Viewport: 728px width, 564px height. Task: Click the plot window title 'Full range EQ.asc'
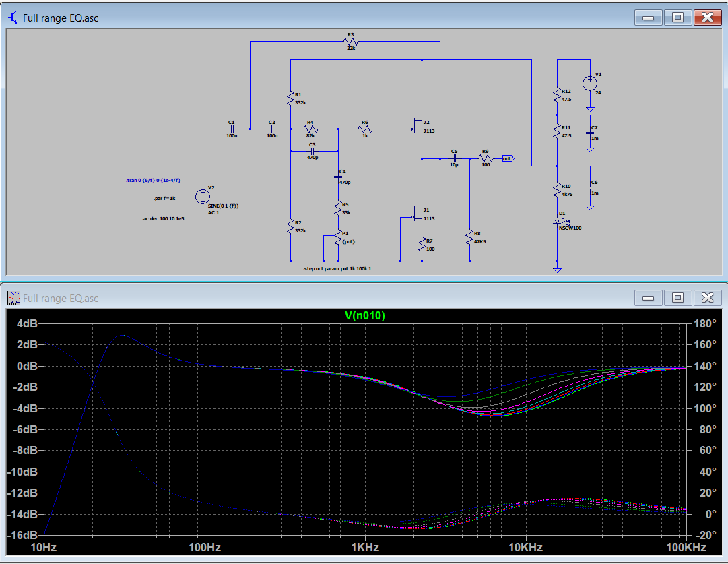[x=61, y=299]
